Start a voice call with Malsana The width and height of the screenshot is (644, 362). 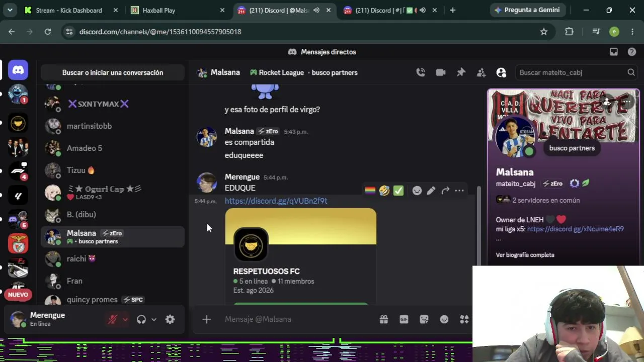tap(421, 72)
